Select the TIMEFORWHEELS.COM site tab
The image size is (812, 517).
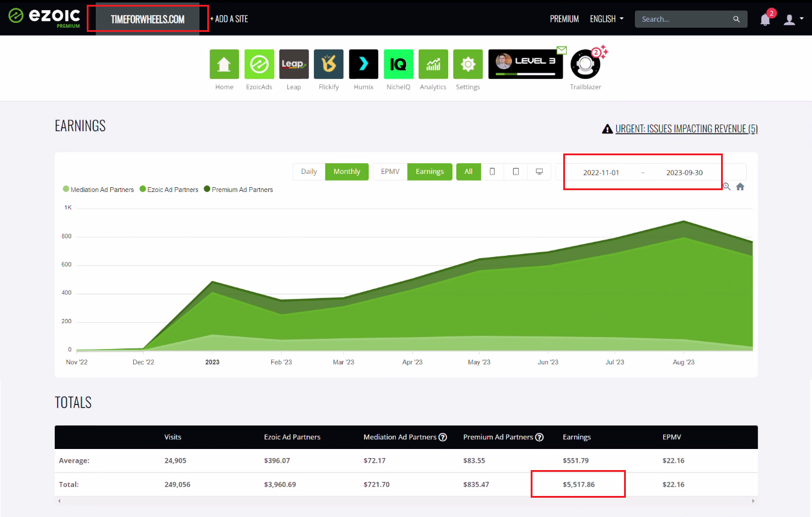pyautogui.click(x=148, y=19)
